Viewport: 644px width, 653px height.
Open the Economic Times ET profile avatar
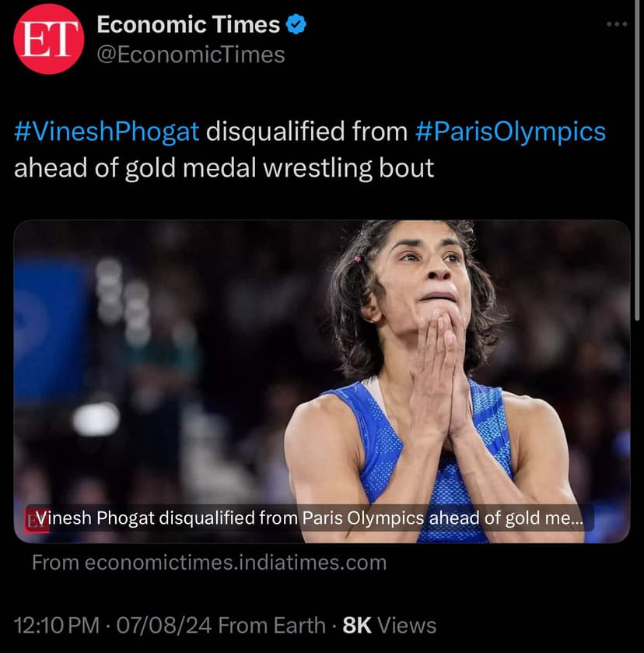pos(47,40)
